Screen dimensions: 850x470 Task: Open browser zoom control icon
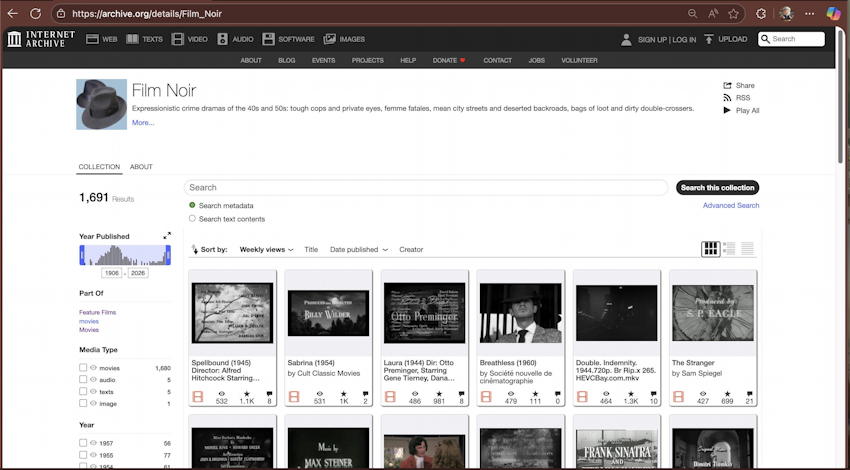point(692,14)
